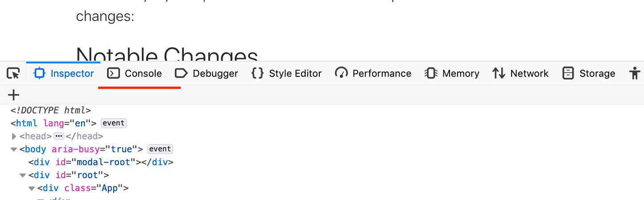The image size is (644, 200).
Task: Collapse the div class App node
Action: click(x=32, y=188)
